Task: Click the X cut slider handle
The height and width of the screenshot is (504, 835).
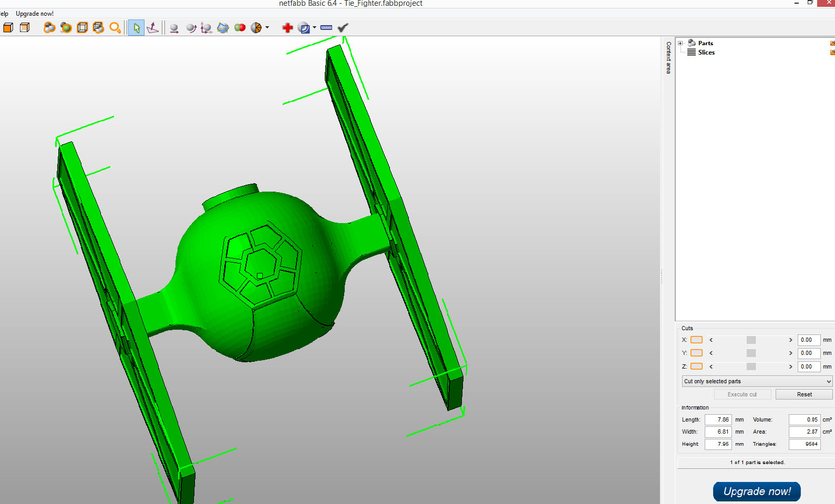Action: coord(751,340)
